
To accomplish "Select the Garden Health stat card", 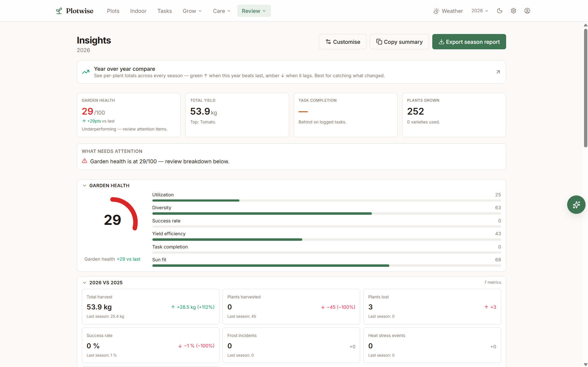I will point(128,115).
